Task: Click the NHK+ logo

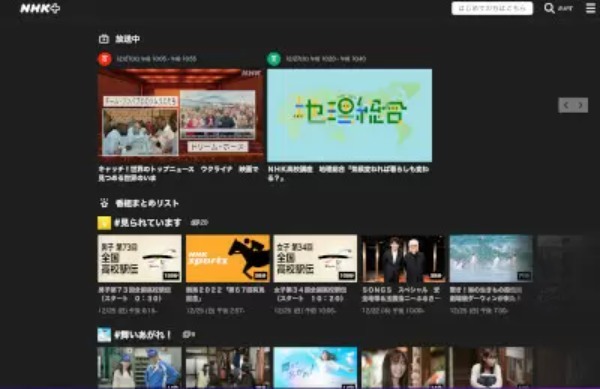Action: (x=40, y=8)
